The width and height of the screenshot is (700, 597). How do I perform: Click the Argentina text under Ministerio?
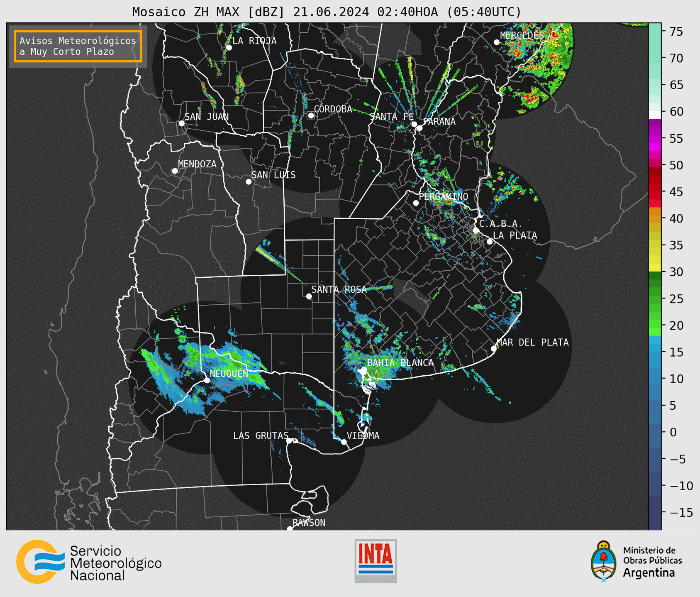[x=649, y=573]
